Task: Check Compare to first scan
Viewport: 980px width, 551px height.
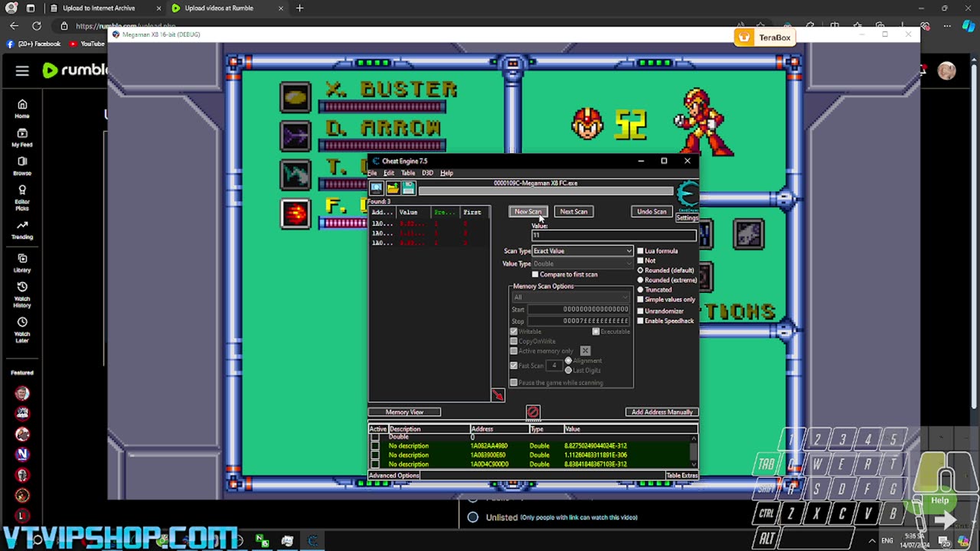Action: point(535,274)
